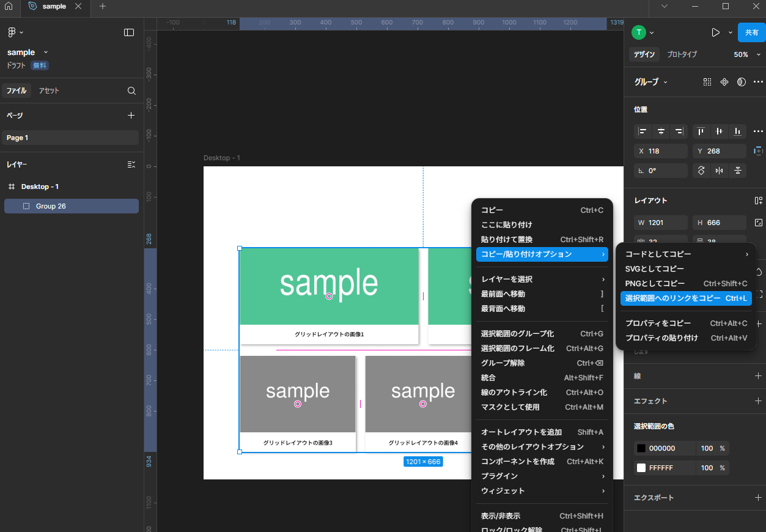
Task: Open the sample file name dropdown
Action: coord(28,53)
